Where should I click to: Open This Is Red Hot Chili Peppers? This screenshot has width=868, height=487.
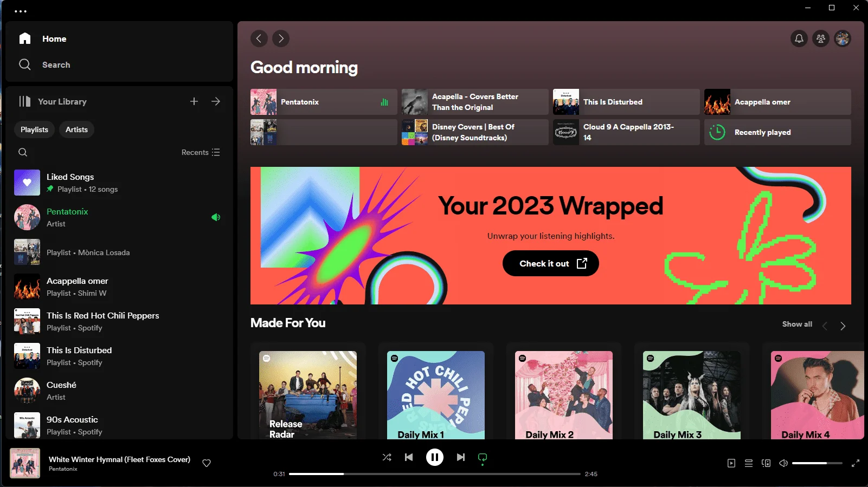point(119,321)
